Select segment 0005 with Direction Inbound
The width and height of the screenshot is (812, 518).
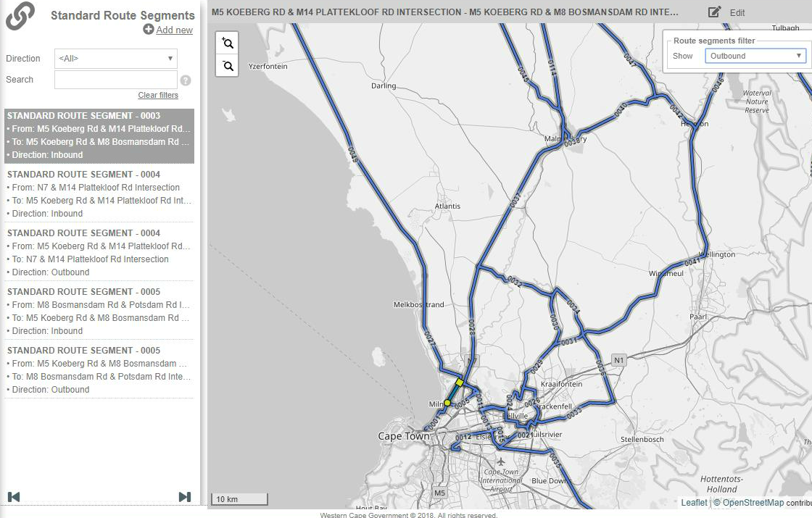click(99, 311)
